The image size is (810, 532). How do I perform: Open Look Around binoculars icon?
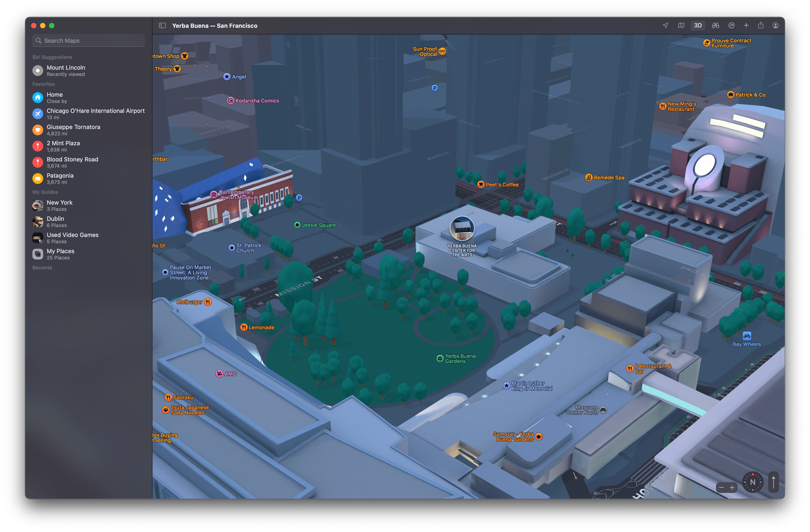(715, 25)
